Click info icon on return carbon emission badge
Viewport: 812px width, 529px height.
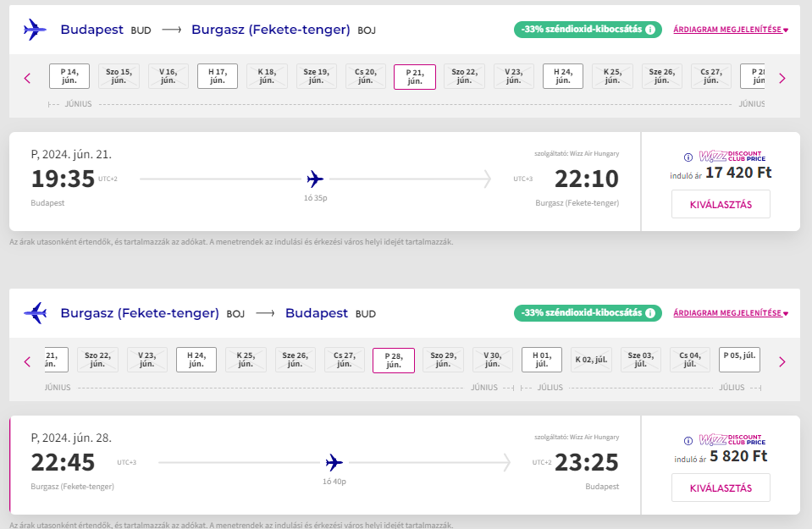[x=650, y=313]
